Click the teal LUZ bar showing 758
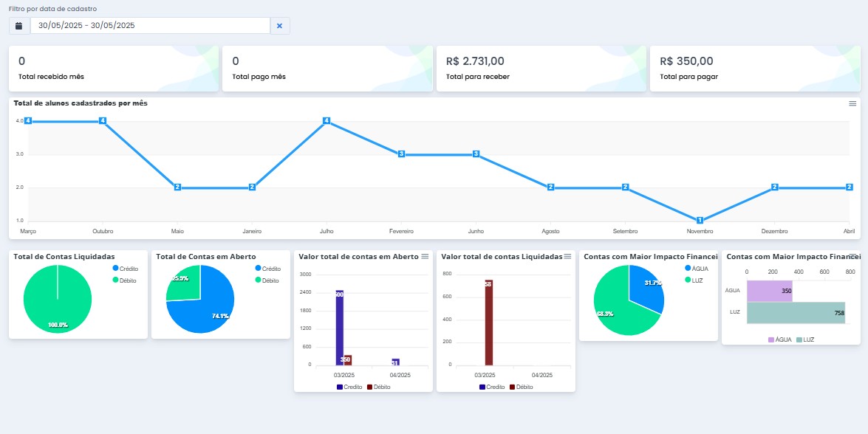The height and width of the screenshot is (434, 868). coord(796,313)
